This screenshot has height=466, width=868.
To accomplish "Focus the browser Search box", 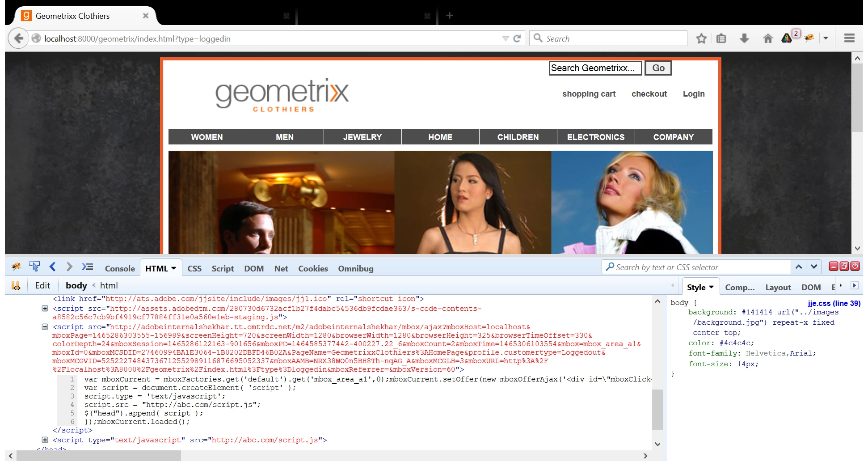I will [x=608, y=38].
